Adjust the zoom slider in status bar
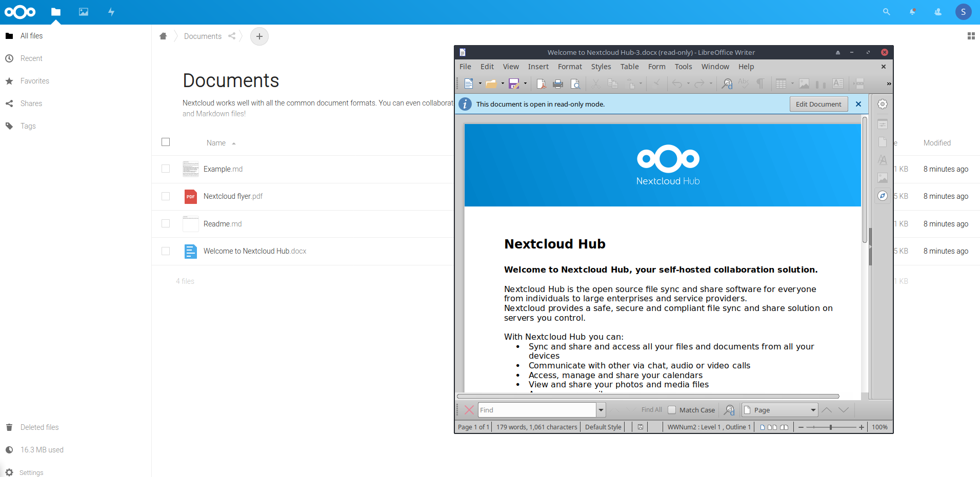 coord(831,427)
